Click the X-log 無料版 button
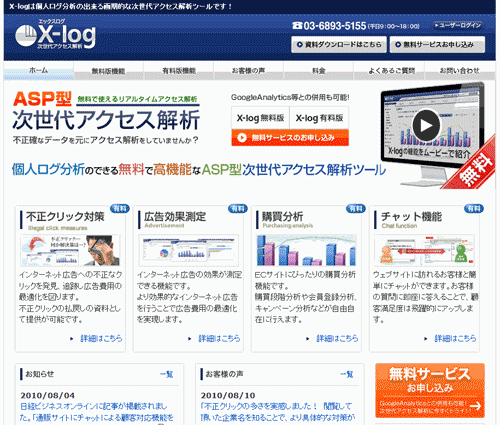The image size is (500, 425). coord(261,118)
